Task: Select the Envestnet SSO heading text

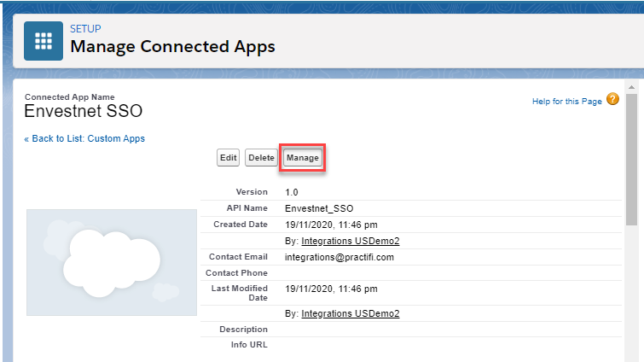Action: coord(84,111)
